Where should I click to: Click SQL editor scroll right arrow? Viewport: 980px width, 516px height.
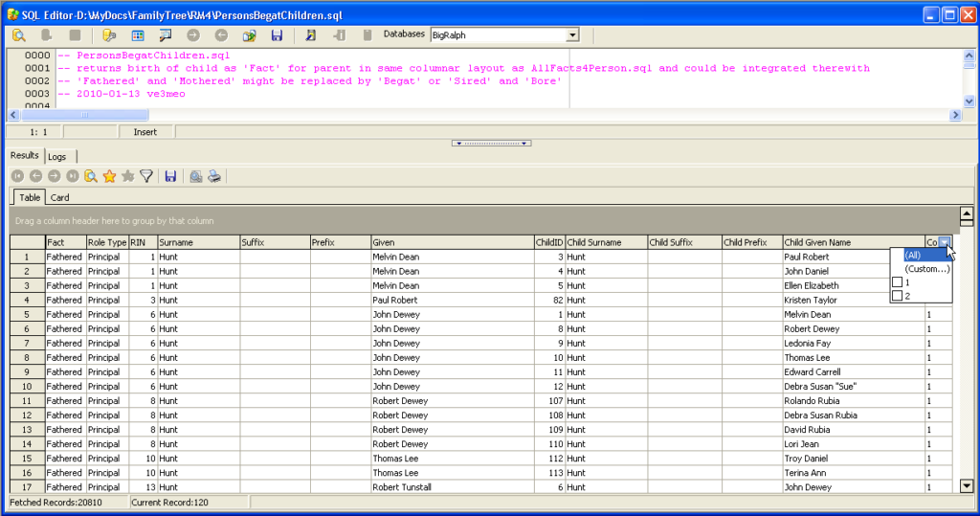(x=954, y=115)
